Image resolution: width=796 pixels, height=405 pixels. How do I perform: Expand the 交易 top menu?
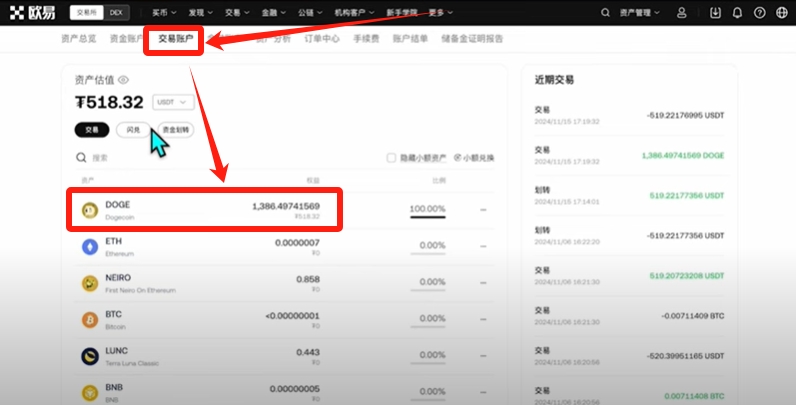(237, 13)
